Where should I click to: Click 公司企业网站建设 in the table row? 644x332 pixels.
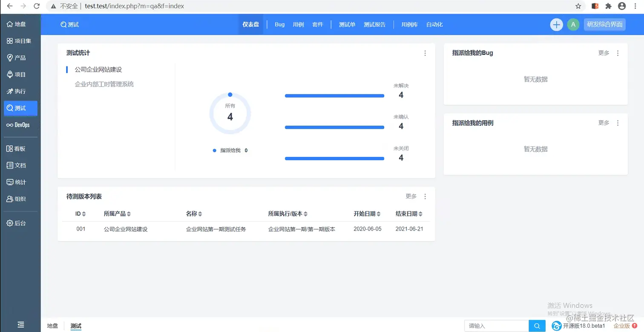126,229
